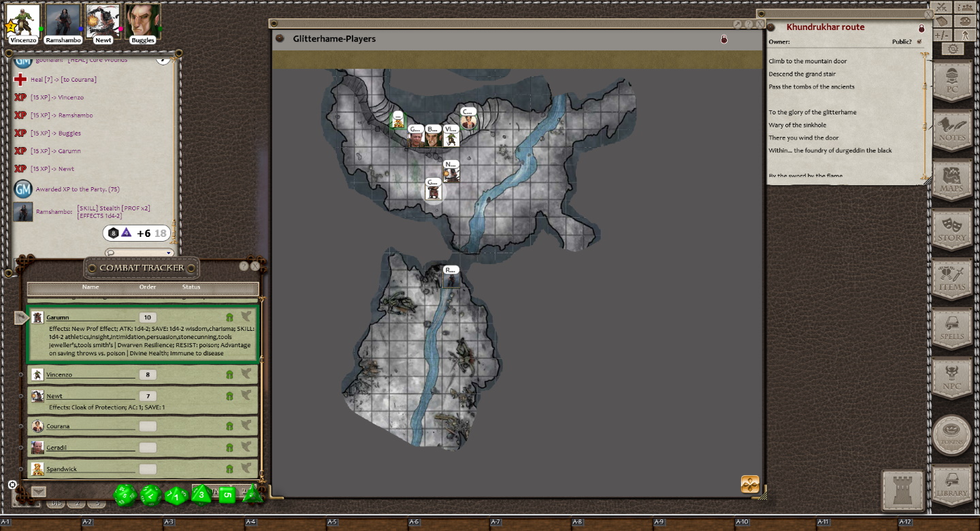Click the green d20 die
The image size is (980, 531).
(x=125, y=495)
